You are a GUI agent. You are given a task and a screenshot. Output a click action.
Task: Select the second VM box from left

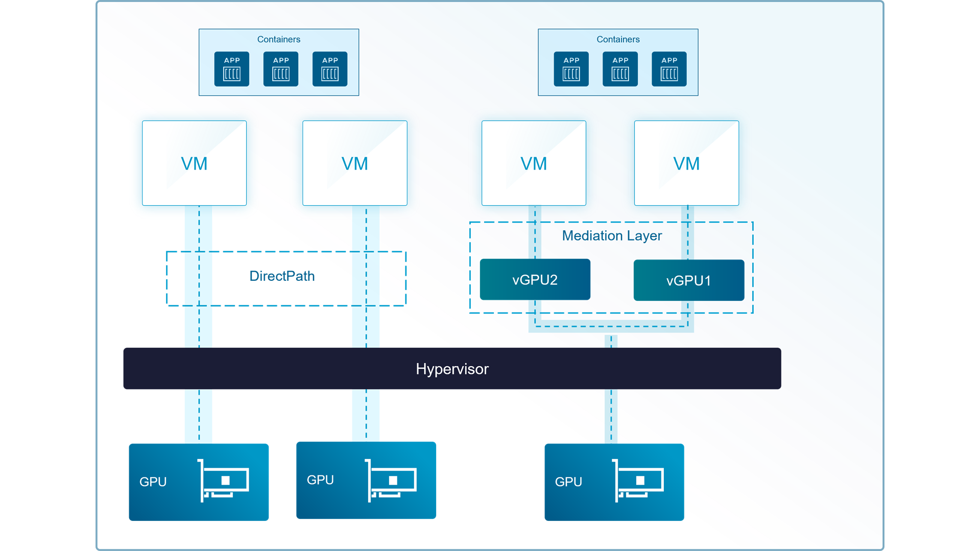pos(355,163)
